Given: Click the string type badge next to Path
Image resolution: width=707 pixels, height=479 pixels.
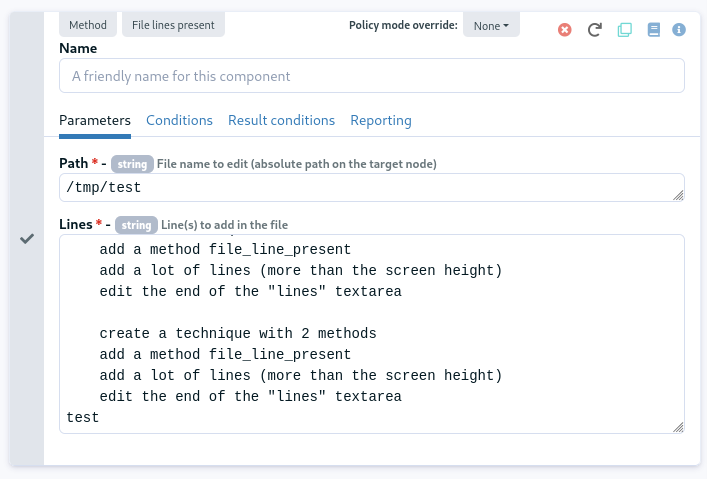Looking at the screenshot, I should (132, 164).
